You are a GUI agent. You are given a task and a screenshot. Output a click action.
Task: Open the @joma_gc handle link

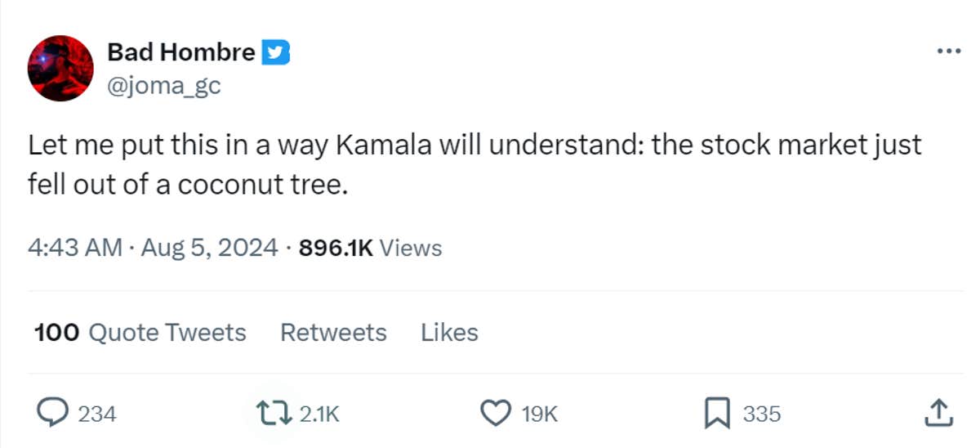point(163,85)
